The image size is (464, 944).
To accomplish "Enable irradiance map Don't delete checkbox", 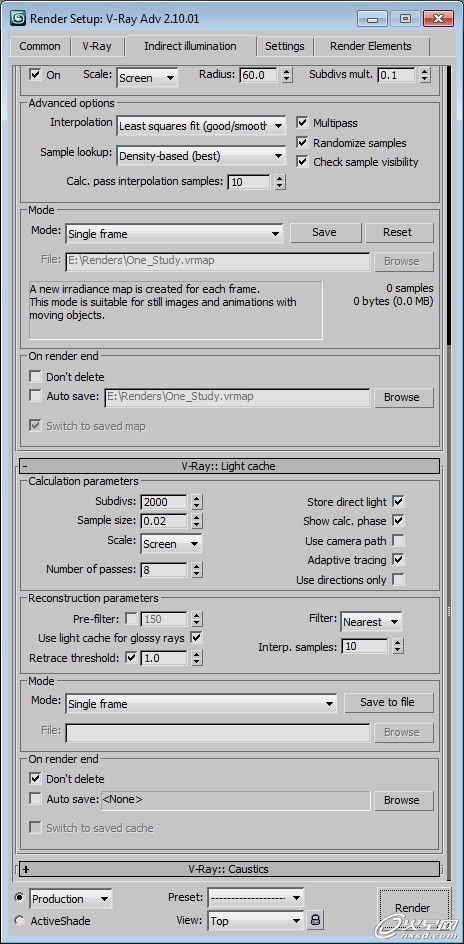I will (35, 377).
